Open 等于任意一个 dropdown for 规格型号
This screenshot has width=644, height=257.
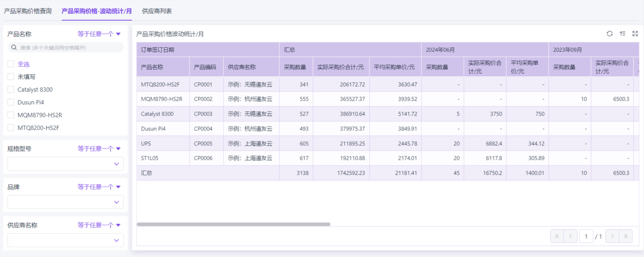coord(99,149)
